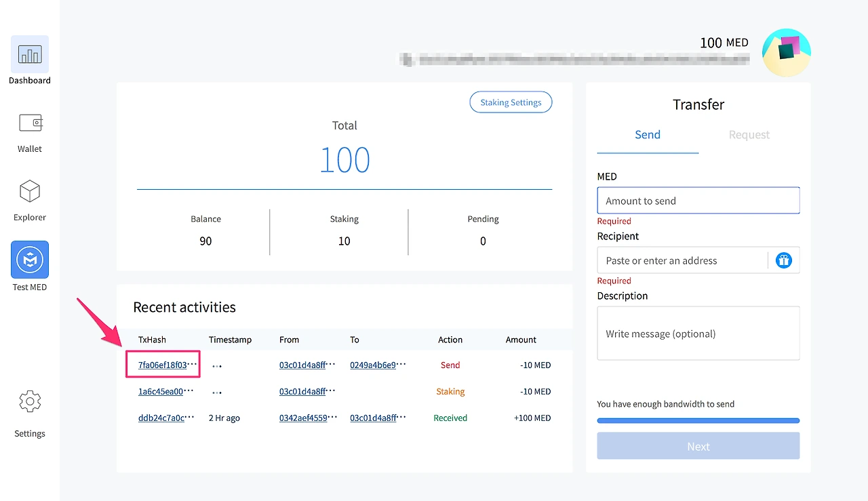Click the Send action label
The height and width of the screenshot is (501, 868).
pyautogui.click(x=450, y=365)
